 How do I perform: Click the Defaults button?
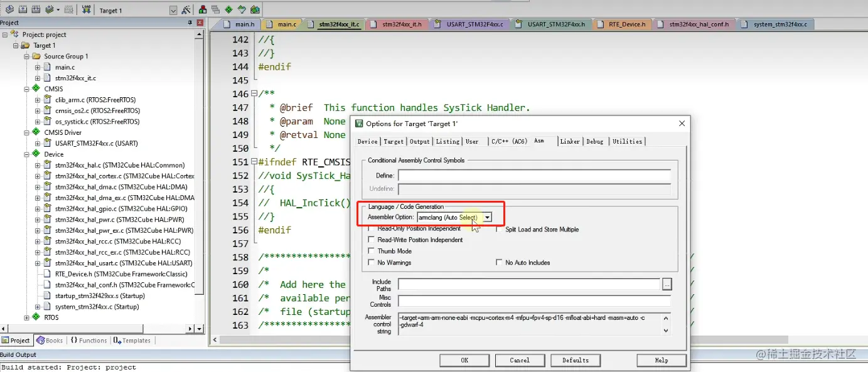point(576,360)
